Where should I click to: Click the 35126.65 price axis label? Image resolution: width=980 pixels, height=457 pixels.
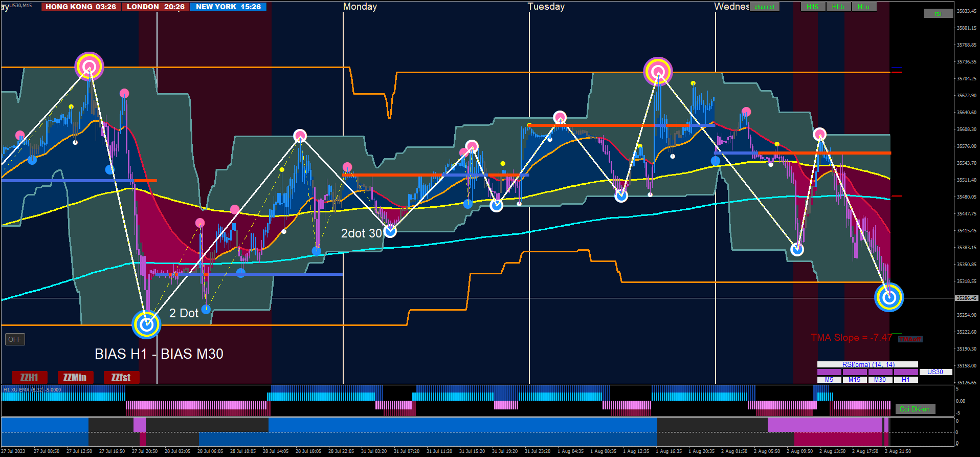pyautogui.click(x=967, y=382)
